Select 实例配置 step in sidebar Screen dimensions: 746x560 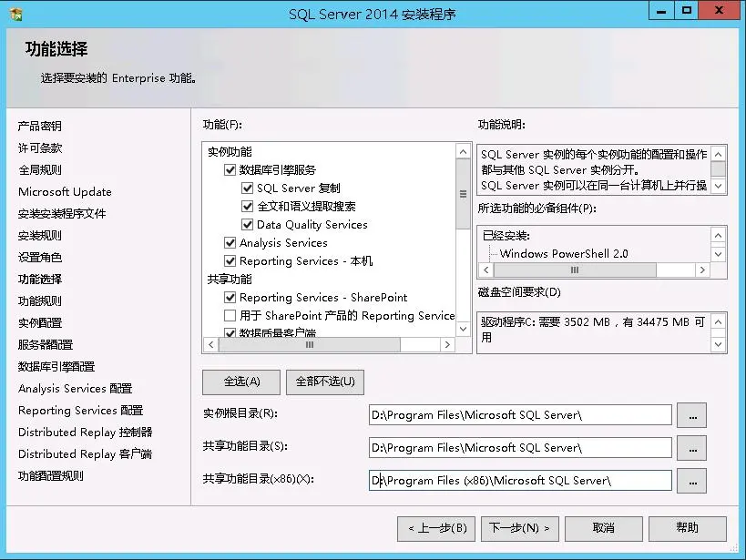click(x=40, y=323)
